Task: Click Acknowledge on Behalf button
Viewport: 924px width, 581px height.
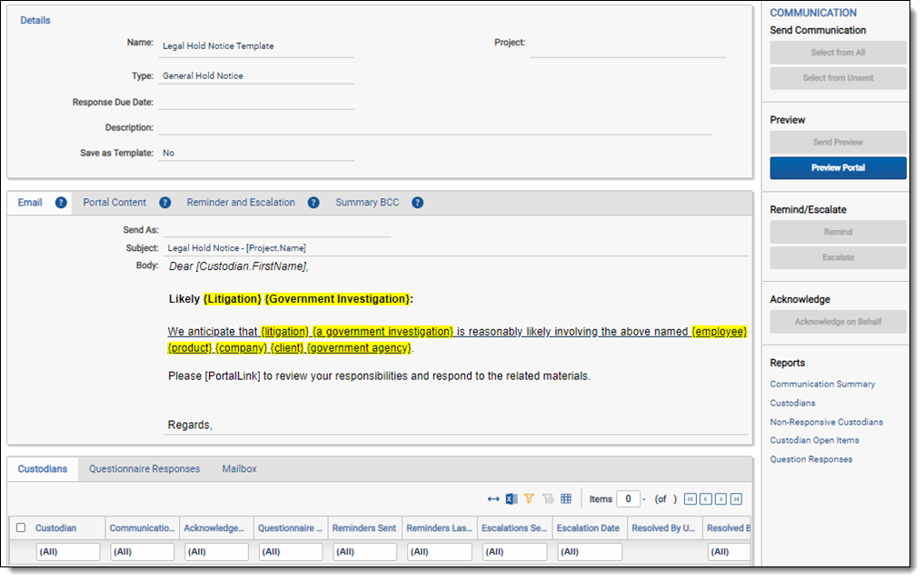Action: 838,322
